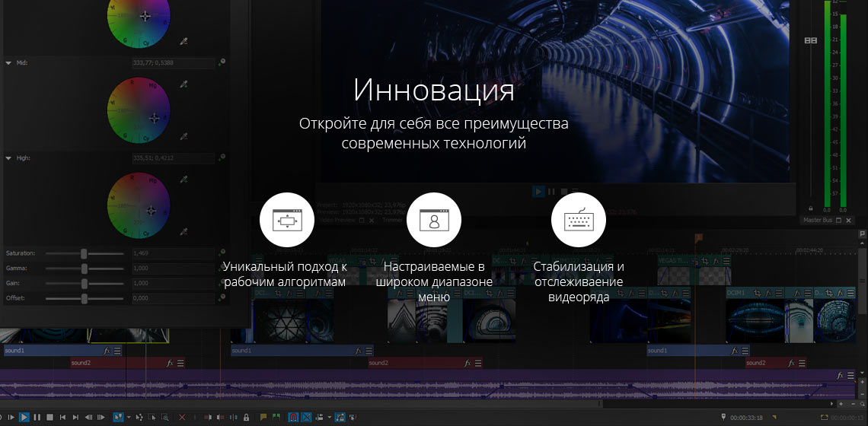868x426 pixels.
Task: Click the Offset value field 0,000
Action: click(x=173, y=298)
